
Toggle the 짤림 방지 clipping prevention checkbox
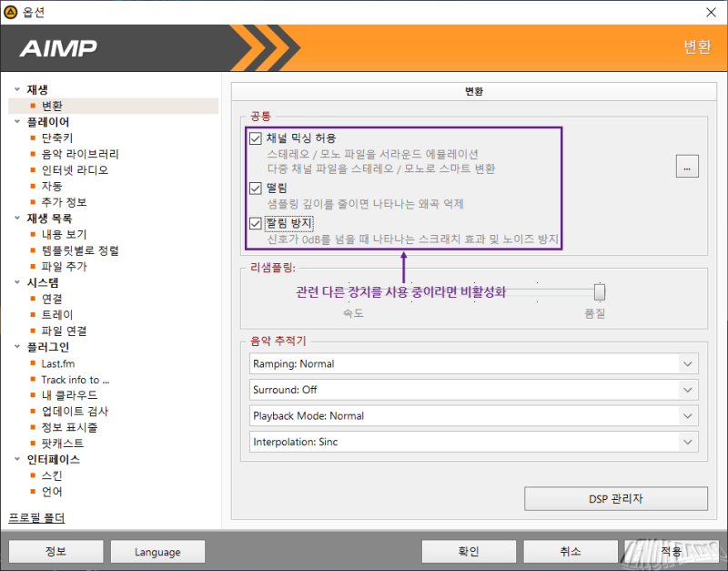tap(256, 223)
